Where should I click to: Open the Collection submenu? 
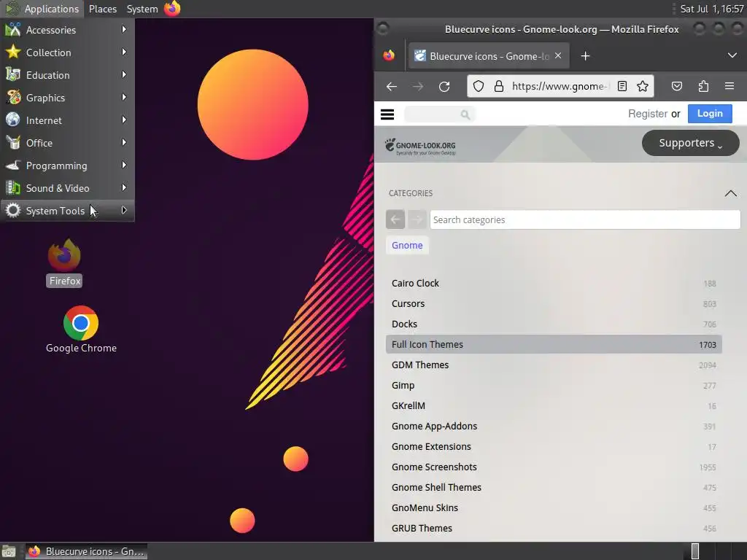(67, 52)
